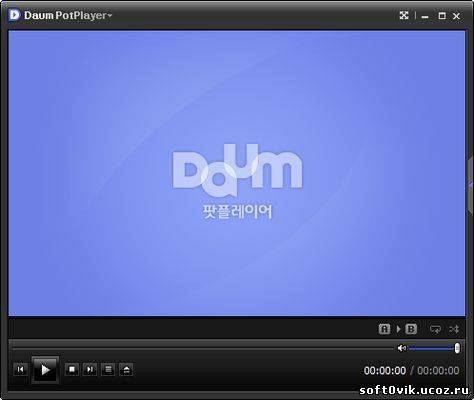
Task: Mute audio using the speaker icon
Action: (x=401, y=348)
